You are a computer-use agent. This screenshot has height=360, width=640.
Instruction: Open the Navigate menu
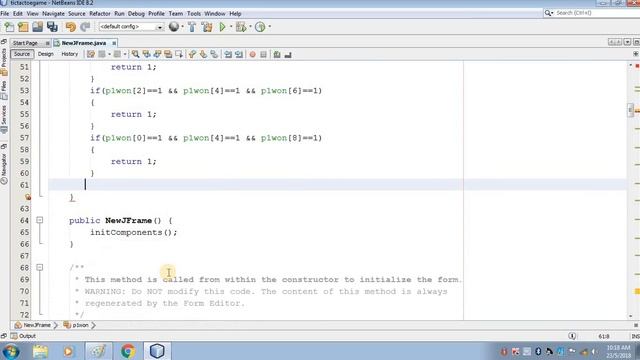point(53,13)
